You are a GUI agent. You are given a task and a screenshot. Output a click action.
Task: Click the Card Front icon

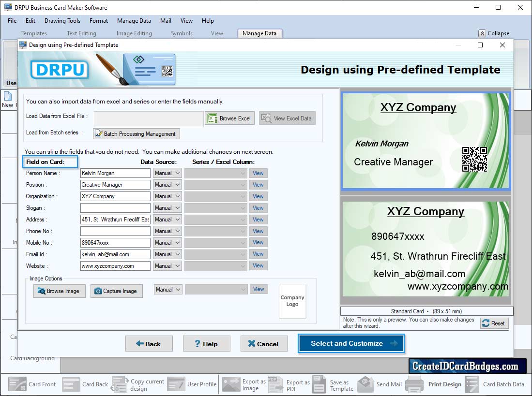(17, 384)
